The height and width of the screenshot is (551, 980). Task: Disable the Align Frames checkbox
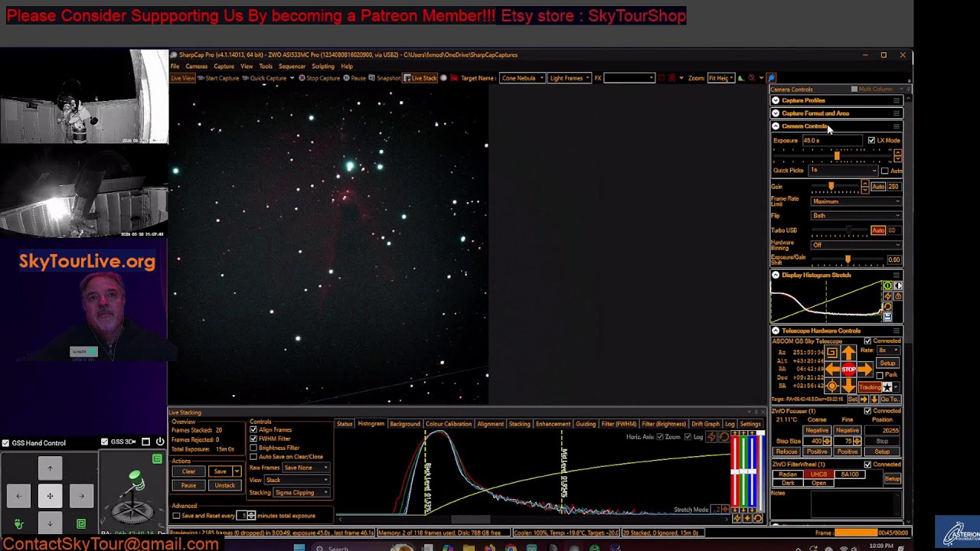253,430
